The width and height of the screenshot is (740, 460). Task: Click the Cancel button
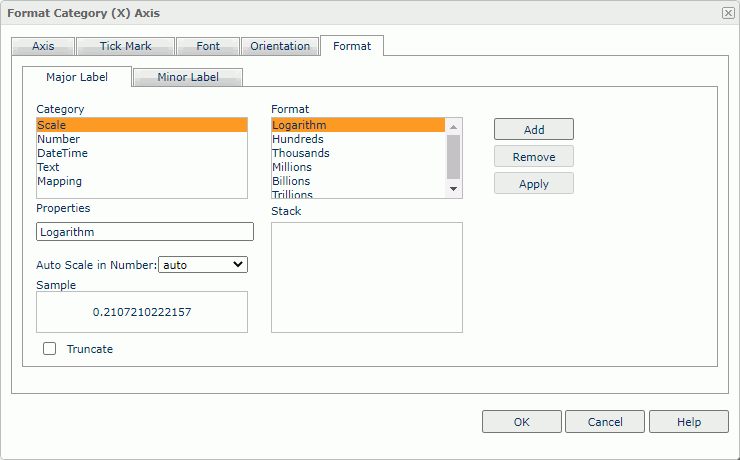click(605, 422)
